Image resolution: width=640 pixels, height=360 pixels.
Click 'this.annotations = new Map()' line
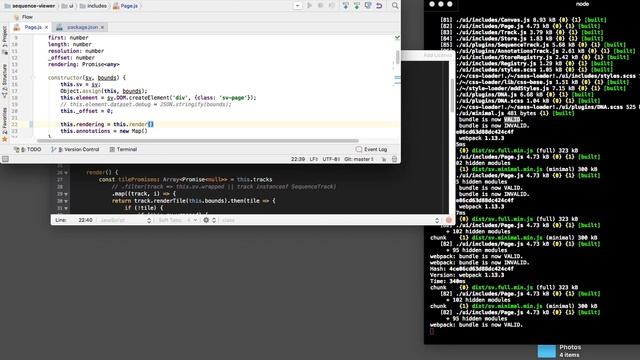coord(104,131)
